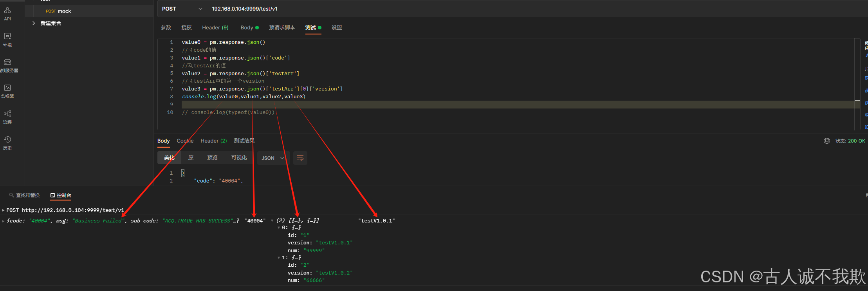This screenshot has width=868, height=291.
Task: Select the 原 raw view button
Action: tap(191, 157)
